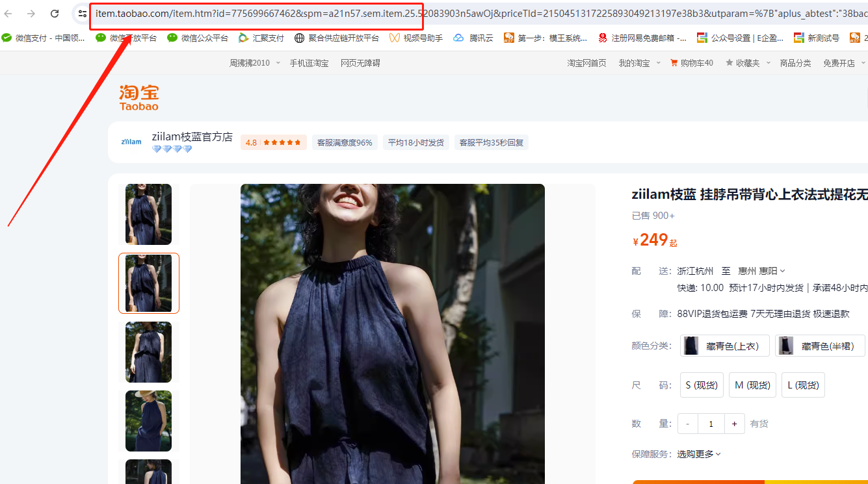The height and width of the screenshot is (484, 868).
Task: Open ziilam枝蓝官方店 store link
Action: [x=192, y=137]
